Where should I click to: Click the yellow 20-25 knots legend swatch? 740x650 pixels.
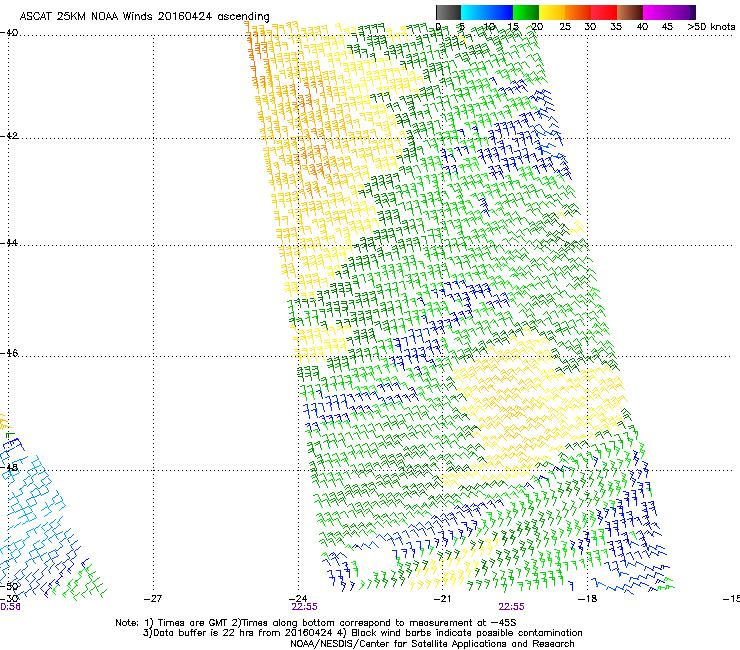pyautogui.click(x=552, y=12)
